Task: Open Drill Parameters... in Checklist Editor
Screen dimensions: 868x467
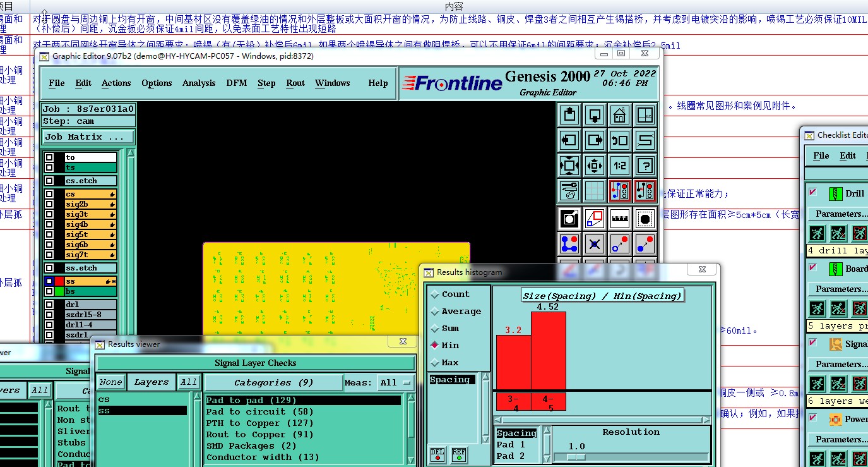Action: click(838, 214)
